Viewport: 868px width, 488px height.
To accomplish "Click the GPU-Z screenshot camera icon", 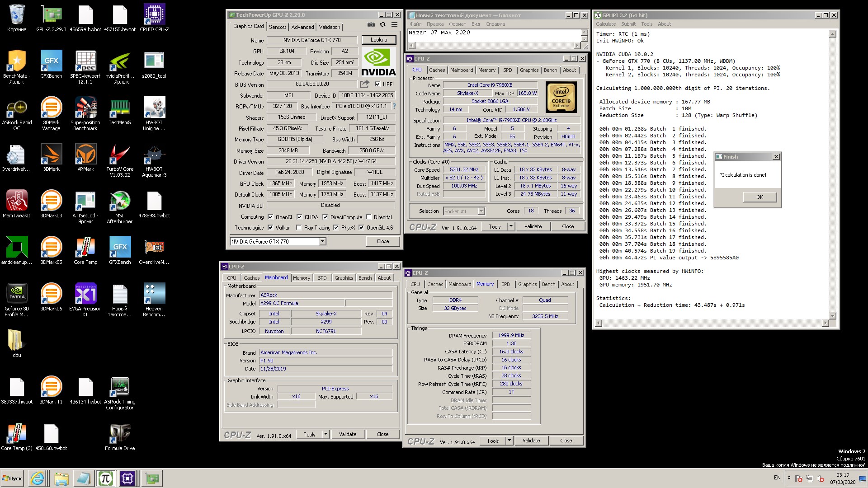I will pos(371,25).
